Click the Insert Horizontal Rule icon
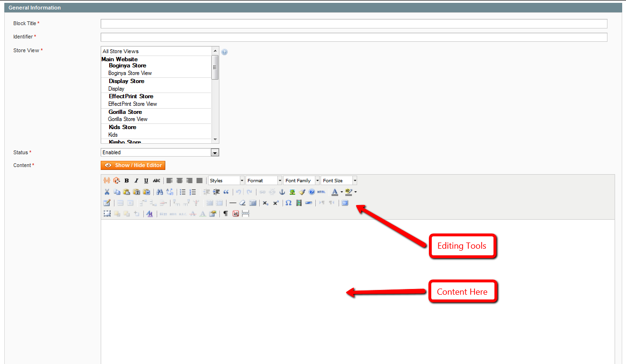This screenshot has width=626, height=364. click(233, 203)
